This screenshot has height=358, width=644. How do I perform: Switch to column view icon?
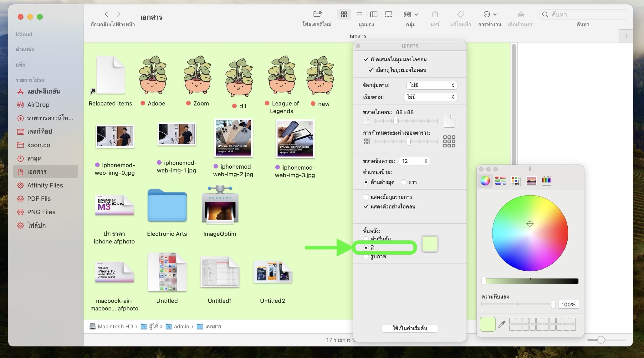[x=374, y=14]
